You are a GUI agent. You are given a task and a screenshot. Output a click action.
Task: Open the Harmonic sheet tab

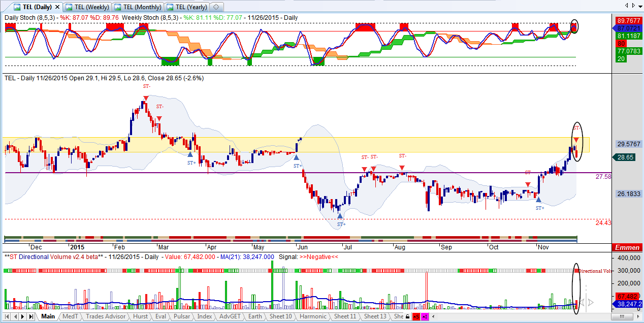point(313,316)
